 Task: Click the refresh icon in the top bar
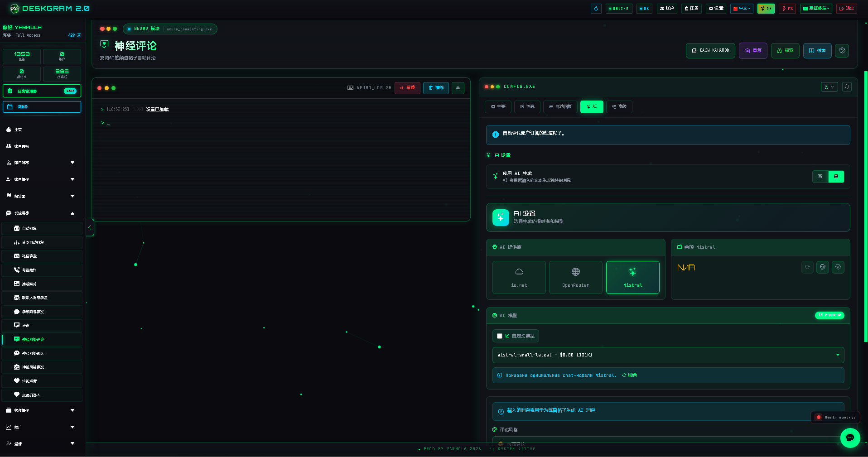(596, 9)
